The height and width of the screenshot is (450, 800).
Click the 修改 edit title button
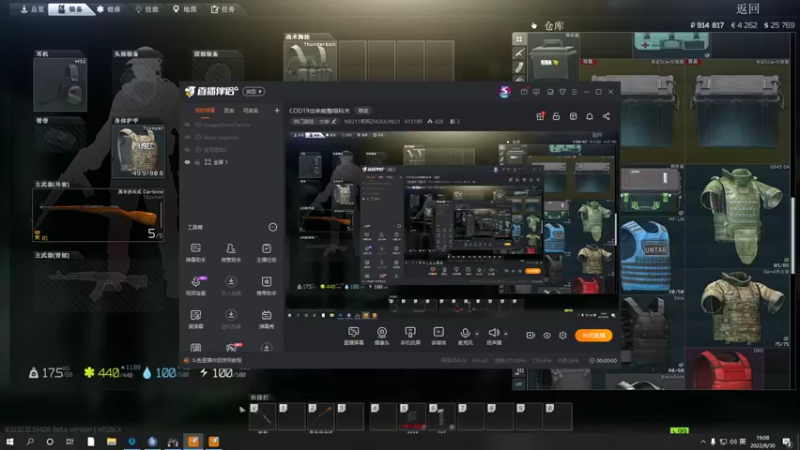363,111
